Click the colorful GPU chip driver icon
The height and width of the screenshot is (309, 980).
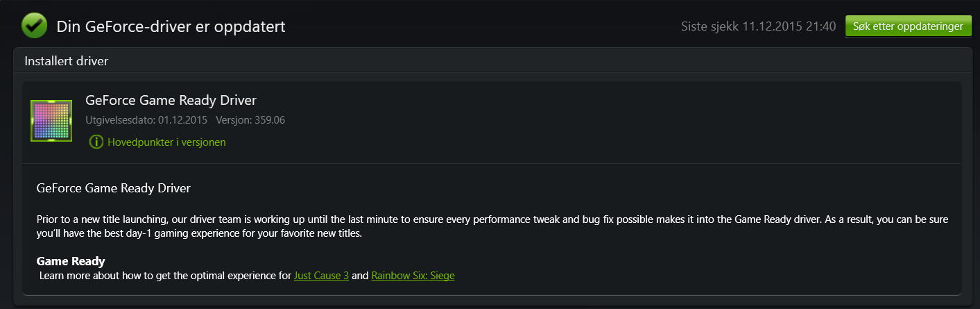click(52, 121)
